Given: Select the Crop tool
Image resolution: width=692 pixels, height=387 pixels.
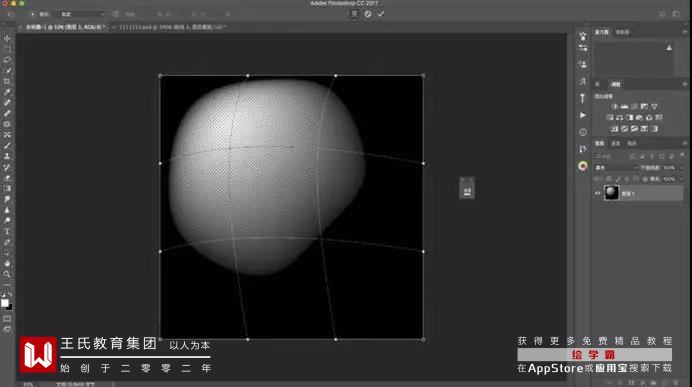Looking at the screenshot, I should click(7, 81).
